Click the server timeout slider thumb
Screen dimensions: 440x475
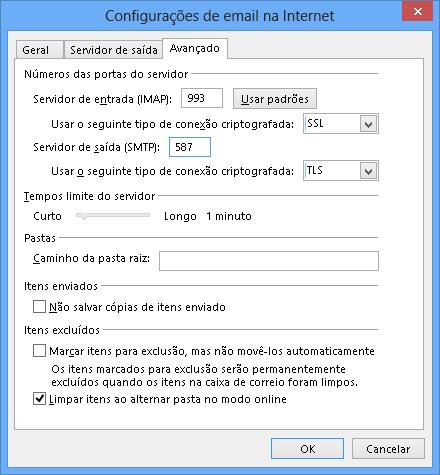[x=84, y=216]
